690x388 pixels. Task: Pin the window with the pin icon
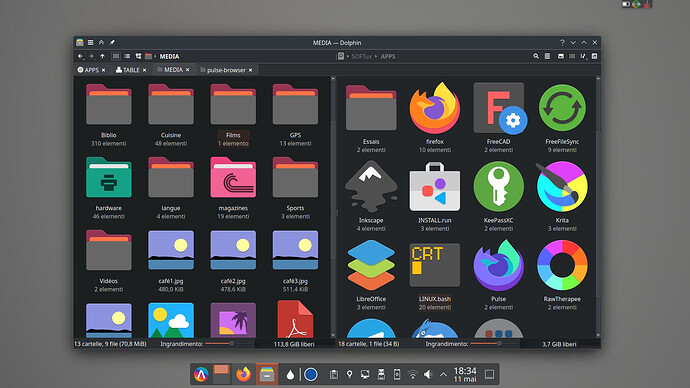[112, 43]
